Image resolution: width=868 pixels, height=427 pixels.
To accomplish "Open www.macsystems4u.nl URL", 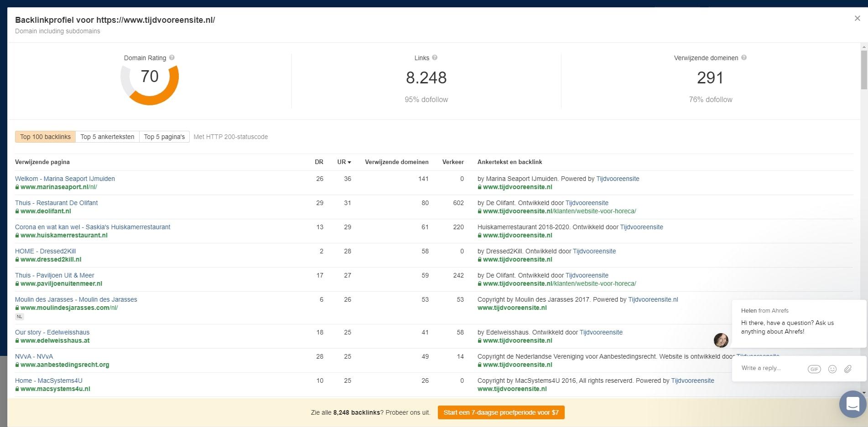I will click(55, 389).
